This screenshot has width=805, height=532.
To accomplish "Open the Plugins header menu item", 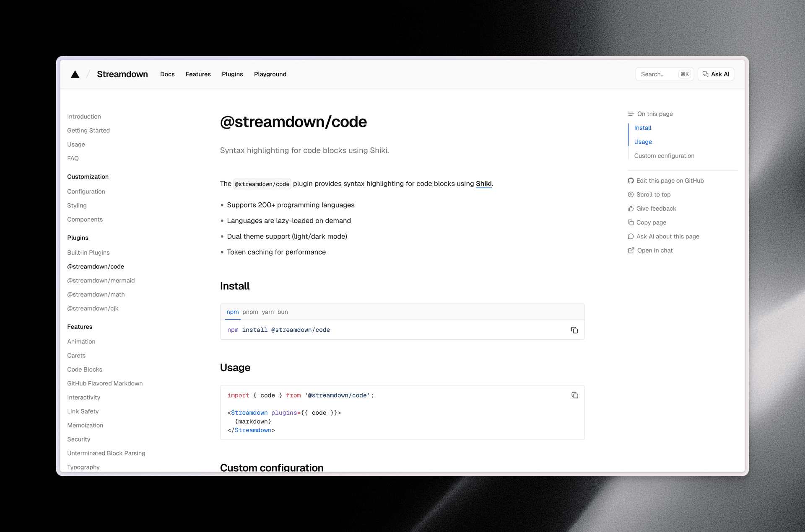I will pos(232,74).
